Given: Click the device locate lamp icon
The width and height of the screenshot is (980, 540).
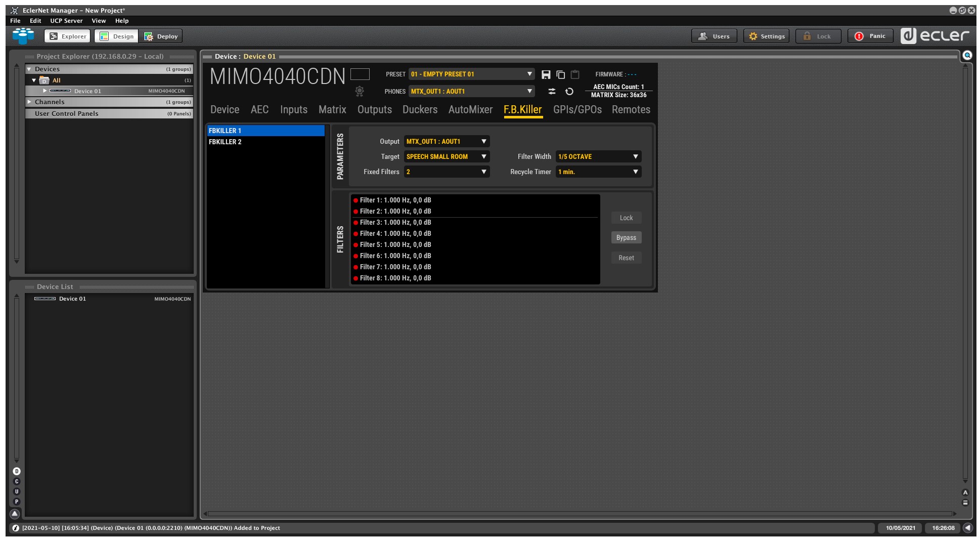Looking at the screenshot, I should [x=360, y=91].
